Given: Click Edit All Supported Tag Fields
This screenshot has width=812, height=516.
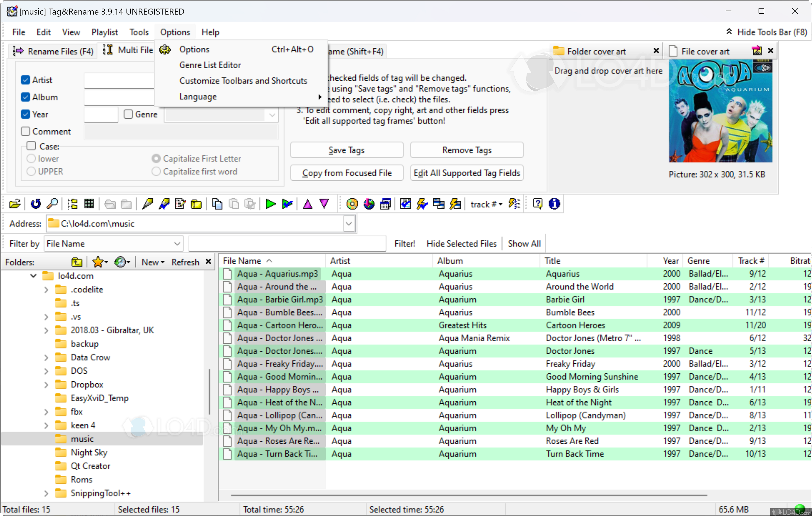Looking at the screenshot, I should point(467,173).
